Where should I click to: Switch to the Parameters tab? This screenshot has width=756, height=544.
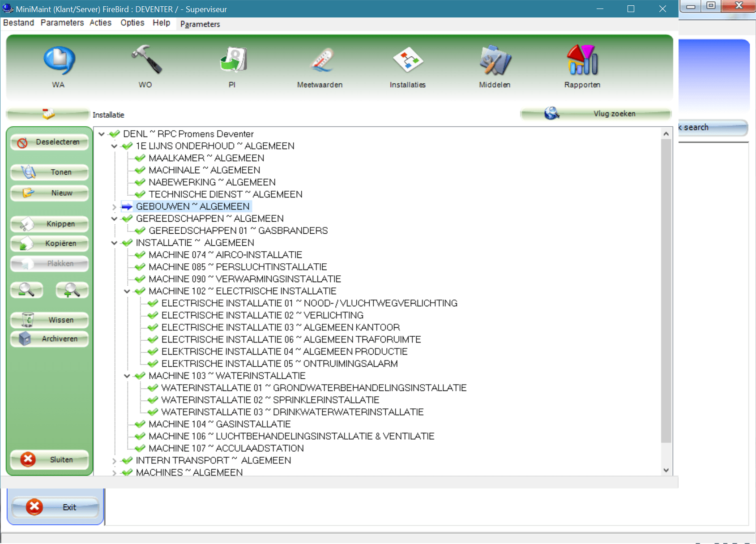point(200,24)
